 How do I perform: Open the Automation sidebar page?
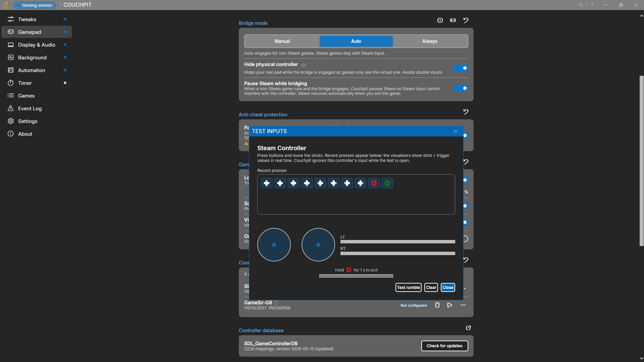[x=37, y=70]
